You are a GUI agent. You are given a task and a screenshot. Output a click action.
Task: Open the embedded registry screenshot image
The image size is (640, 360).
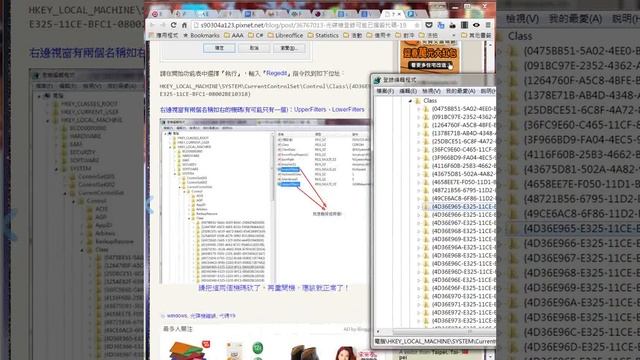(x=264, y=201)
